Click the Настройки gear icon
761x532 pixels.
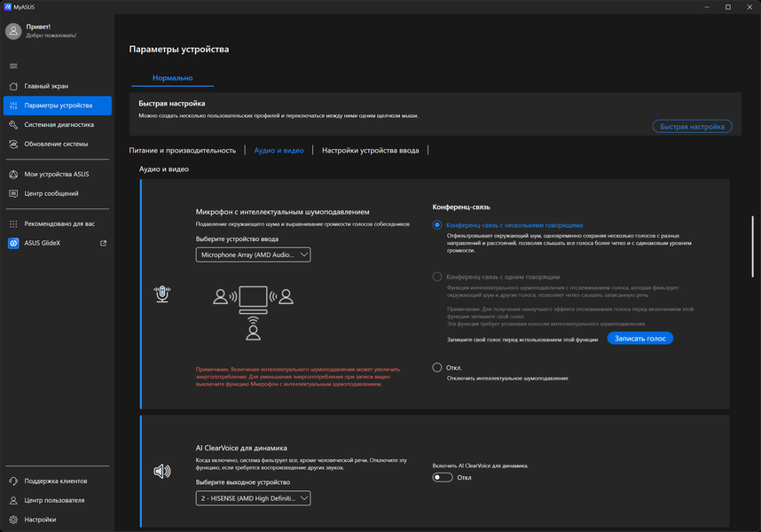(13, 520)
